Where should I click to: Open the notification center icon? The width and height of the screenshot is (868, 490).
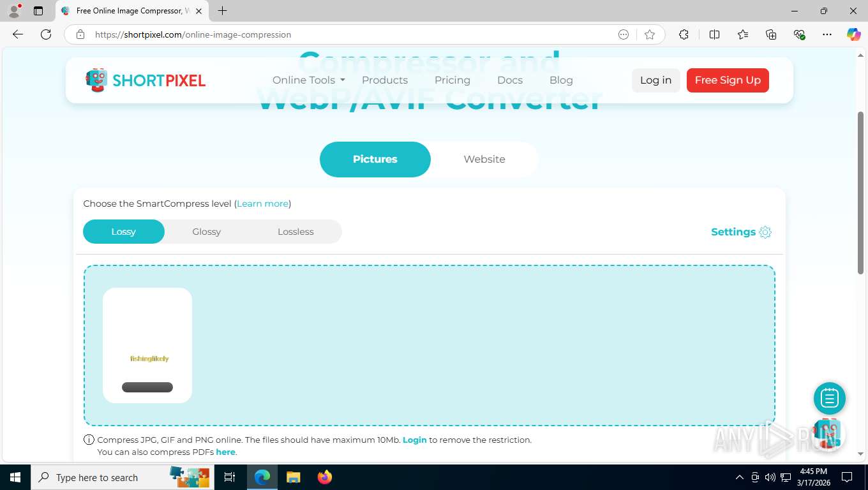[847, 477]
